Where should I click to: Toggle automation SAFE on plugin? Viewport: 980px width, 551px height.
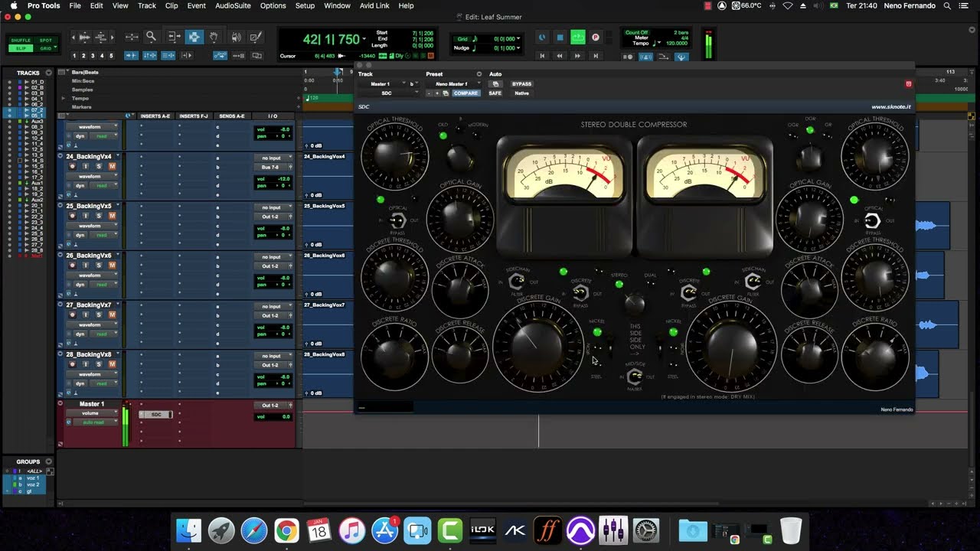[495, 93]
